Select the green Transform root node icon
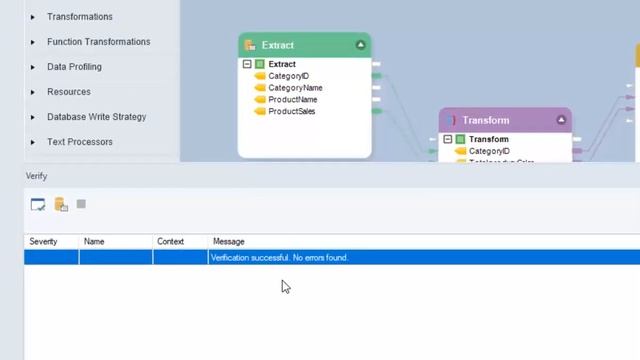The height and width of the screenshot is (360, 640). click(x=460, y=139)
